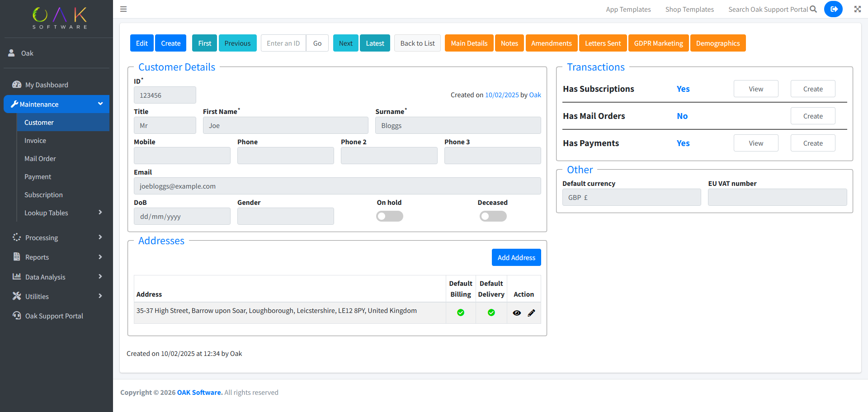Image resolution: width=868 pixels, height=412 pixels.
Task: Click the blue logout icon button
Action: tap(833, 9)
